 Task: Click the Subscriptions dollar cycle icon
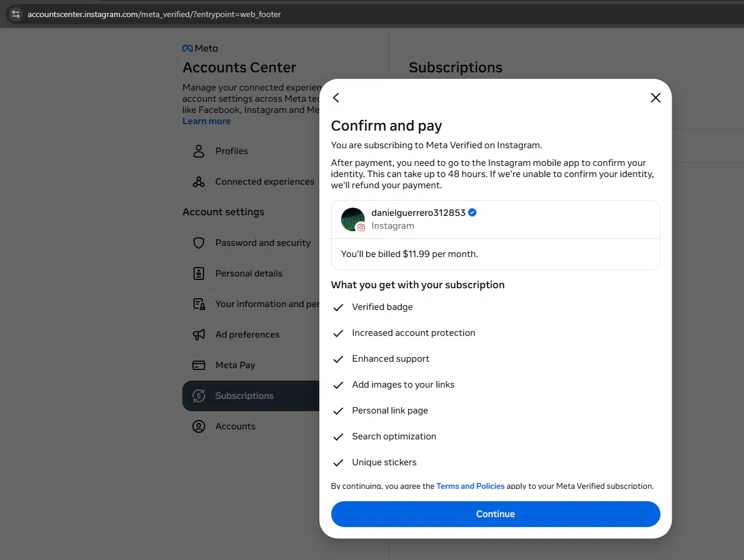pos(199,396)
